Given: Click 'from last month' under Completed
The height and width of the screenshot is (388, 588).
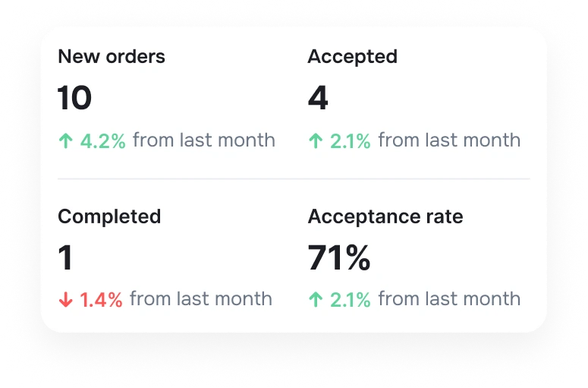Looking at the screenshot, I should point(201,298).
